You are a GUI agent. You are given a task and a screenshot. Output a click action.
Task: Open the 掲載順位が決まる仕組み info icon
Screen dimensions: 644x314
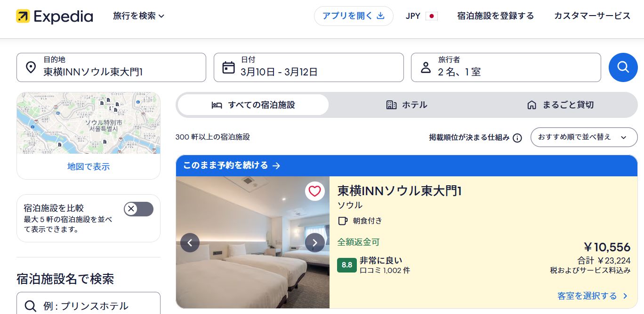pos(517,138)
